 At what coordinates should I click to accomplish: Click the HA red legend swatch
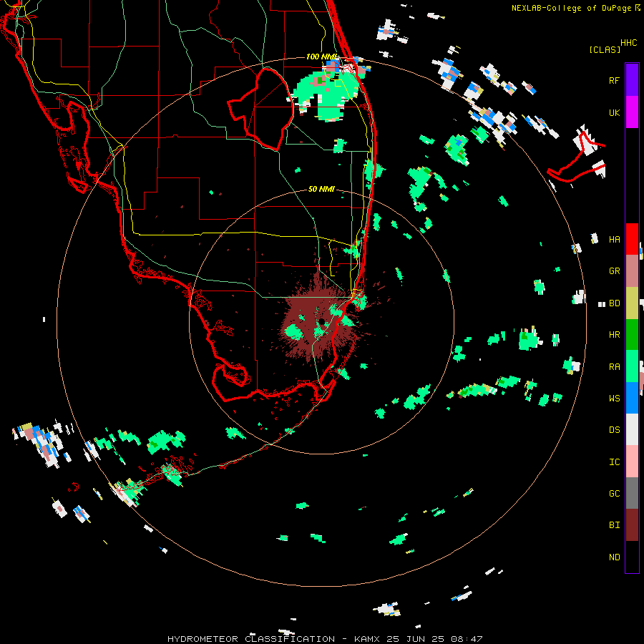[x=632, y=239]
